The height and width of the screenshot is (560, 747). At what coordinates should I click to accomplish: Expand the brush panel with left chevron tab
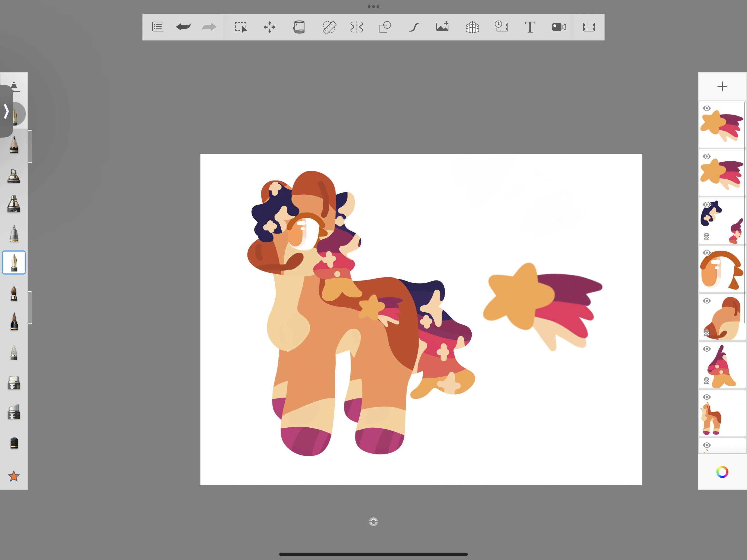(6, 111)
